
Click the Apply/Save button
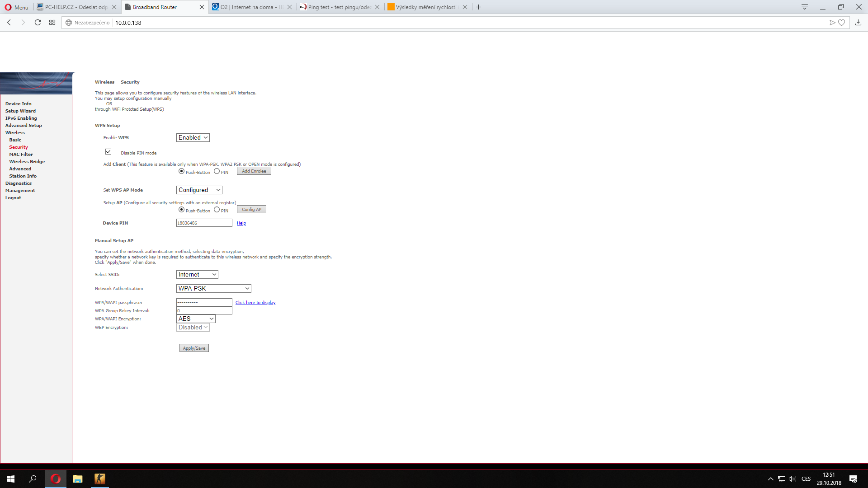[194, 348]
